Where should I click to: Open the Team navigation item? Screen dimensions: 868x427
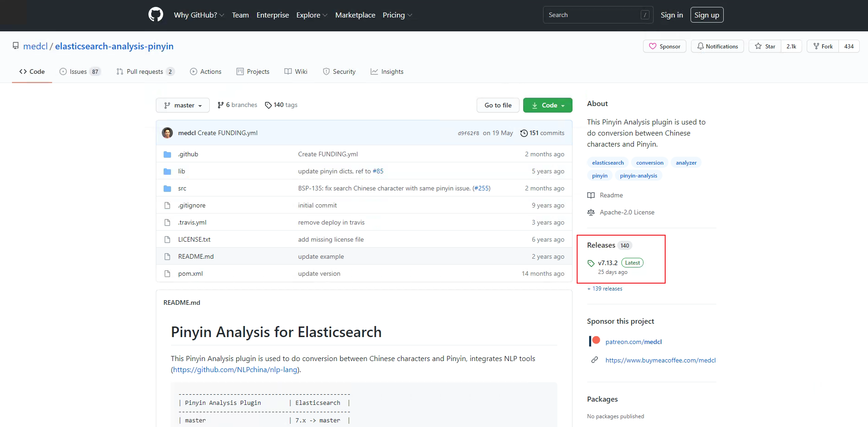(240, 15)
